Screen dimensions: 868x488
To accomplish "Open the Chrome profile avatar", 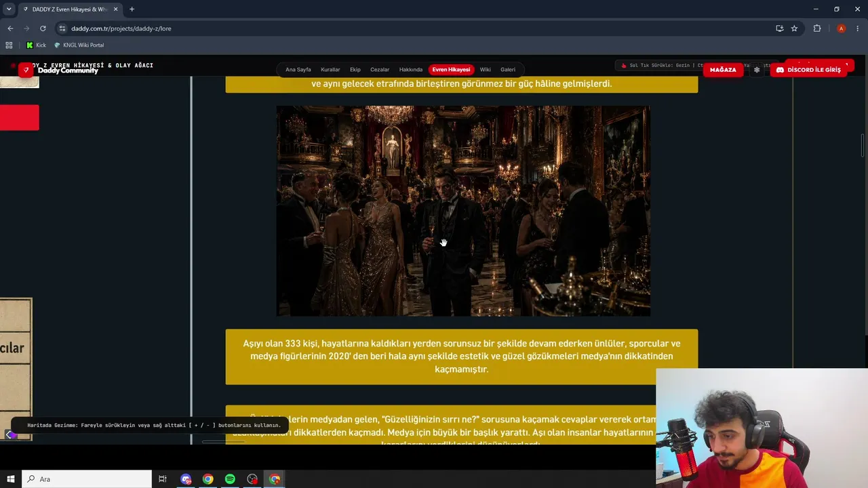I will tap(841, 28).
